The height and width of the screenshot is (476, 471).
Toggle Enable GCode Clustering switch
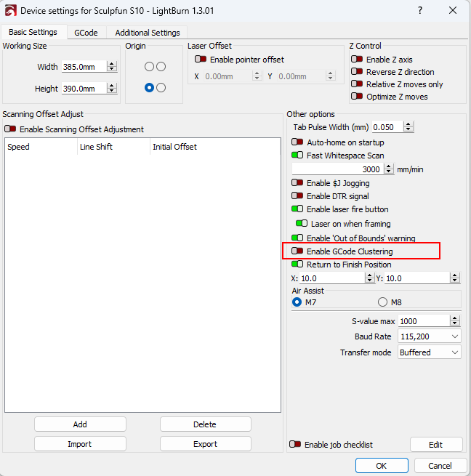[297, 251]
